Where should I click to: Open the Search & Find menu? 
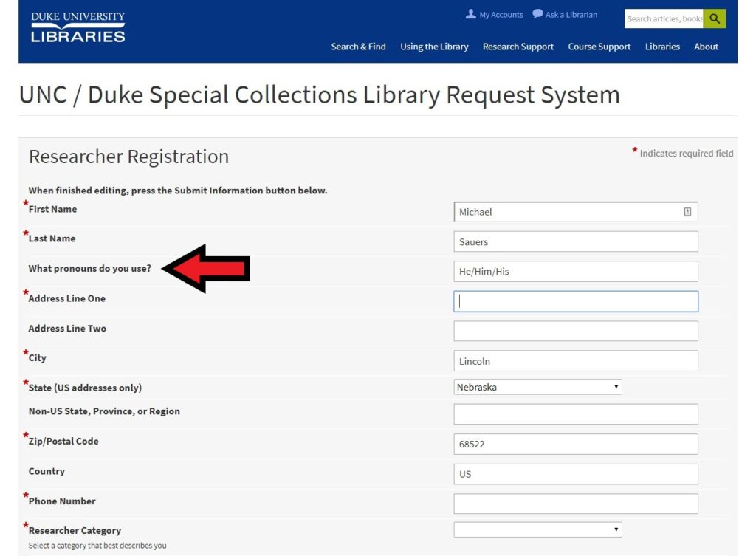click(x=358, y=47)
